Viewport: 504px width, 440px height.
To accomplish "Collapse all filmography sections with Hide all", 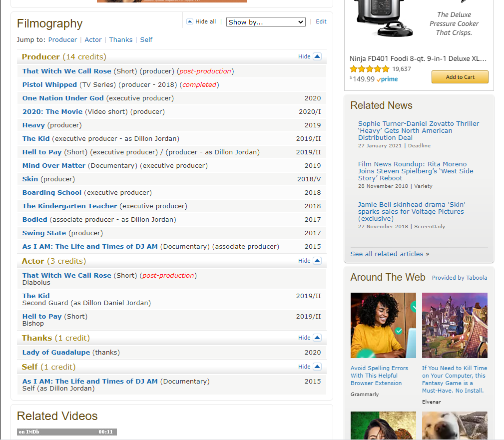I will 201,21.
